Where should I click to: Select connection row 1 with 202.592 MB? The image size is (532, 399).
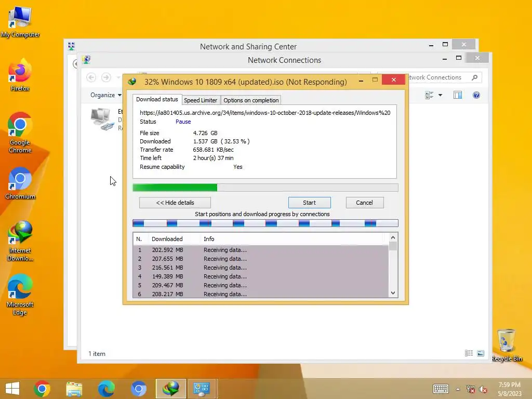pyautogui.click(x=261, y=250)
